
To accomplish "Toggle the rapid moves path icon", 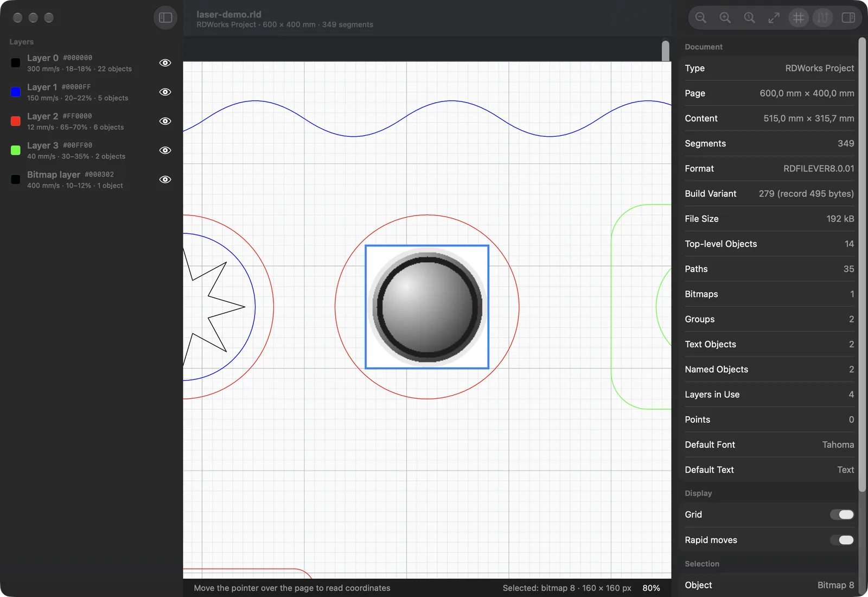I will pyautogui.click(x=823, y=18).
